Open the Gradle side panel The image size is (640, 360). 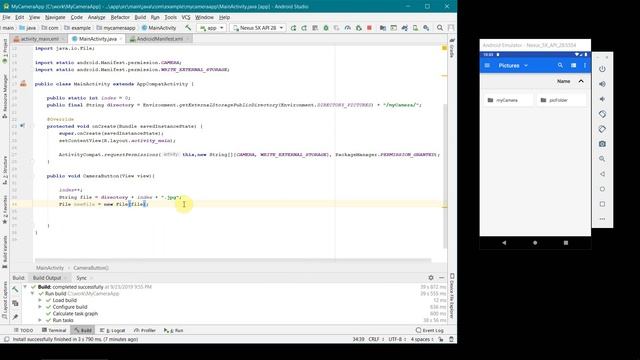pyautogui.click(x=452, y=48)
